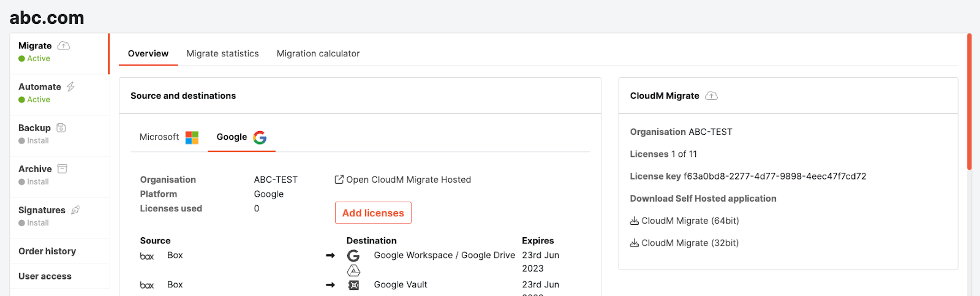Click the Google Vault icon
This screenshot has width=980, height=296.
[353, 285]
